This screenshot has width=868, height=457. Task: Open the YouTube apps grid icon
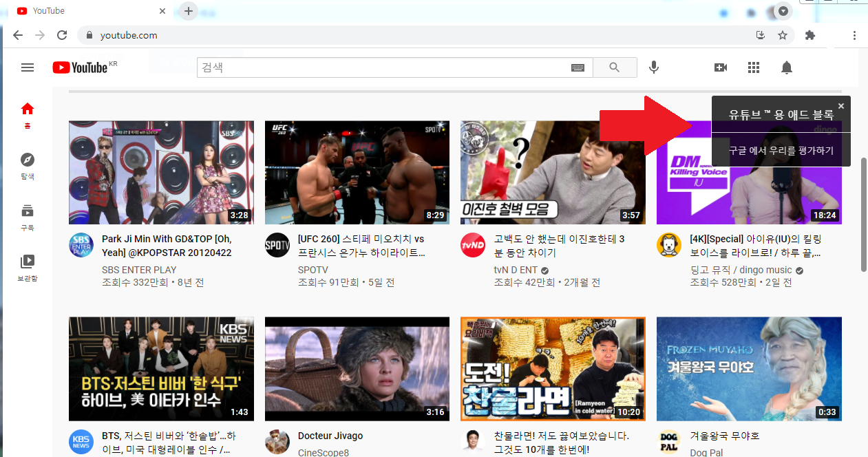[x=754, y=67]
